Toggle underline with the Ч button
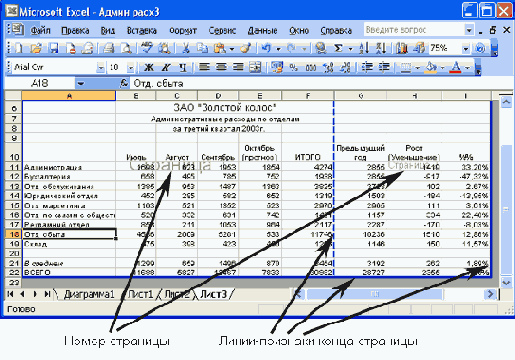Screen dimensions: 515x360 coord(183,68)
